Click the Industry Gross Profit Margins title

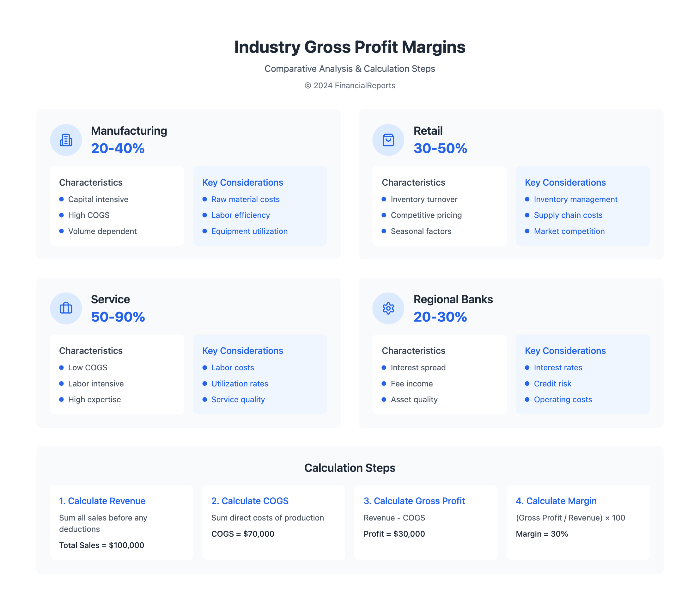coord(350,47)
